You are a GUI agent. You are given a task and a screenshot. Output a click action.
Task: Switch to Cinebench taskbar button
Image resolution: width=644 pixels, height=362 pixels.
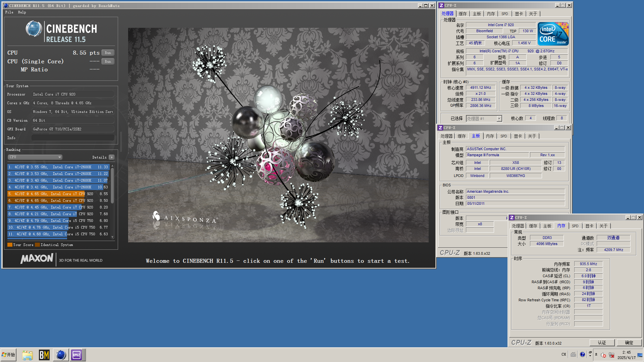61,355
